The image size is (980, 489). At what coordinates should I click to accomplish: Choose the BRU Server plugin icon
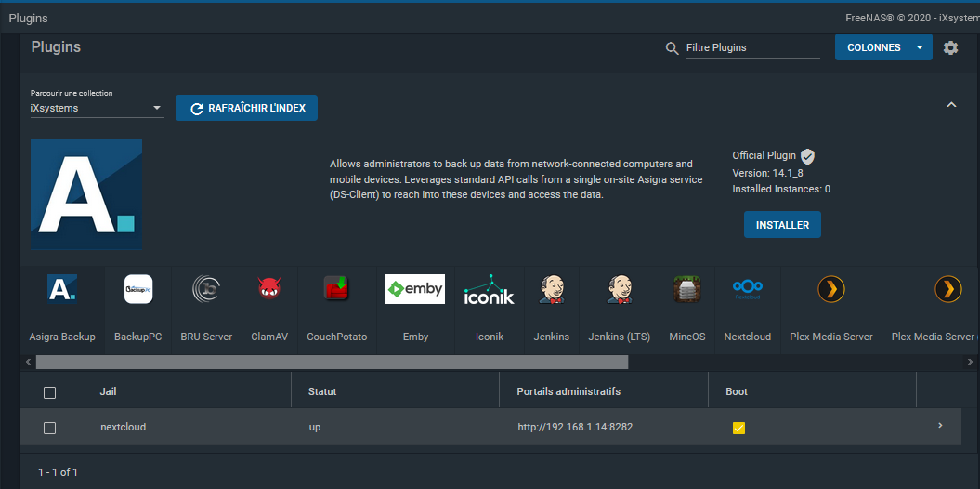click(206, 290)
